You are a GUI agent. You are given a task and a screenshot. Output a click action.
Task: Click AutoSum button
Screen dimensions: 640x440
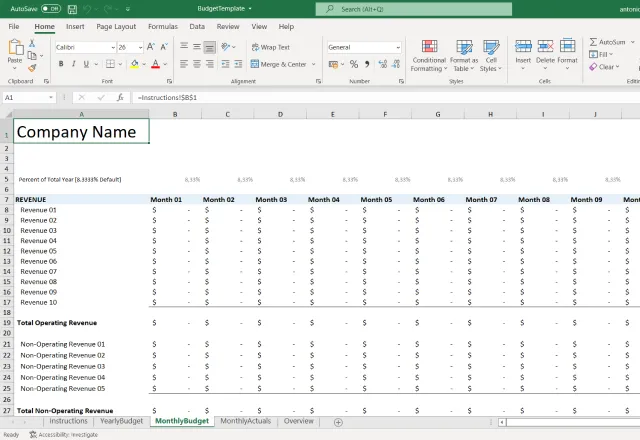point(608,42)
